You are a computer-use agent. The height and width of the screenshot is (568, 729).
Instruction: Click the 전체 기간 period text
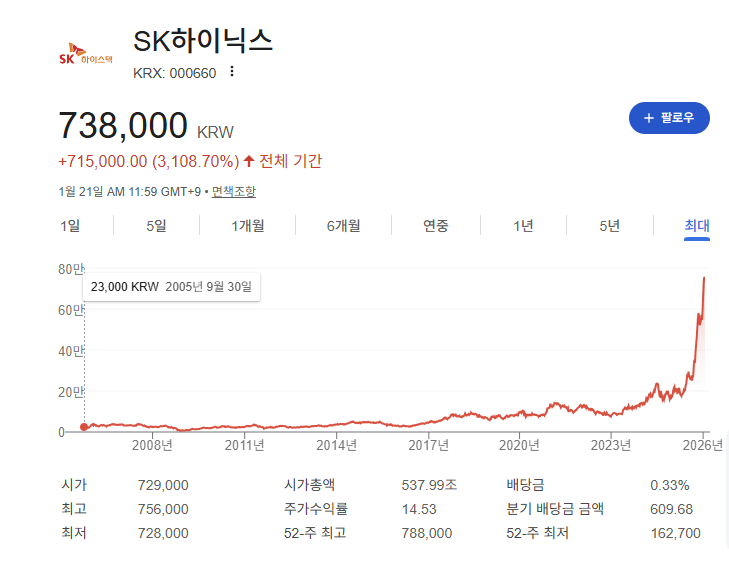click(x=291, y=161)
